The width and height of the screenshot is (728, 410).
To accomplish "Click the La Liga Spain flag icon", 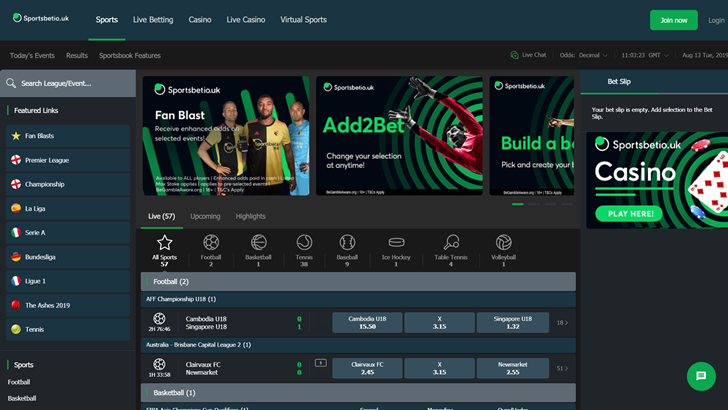I will (16, 208).
